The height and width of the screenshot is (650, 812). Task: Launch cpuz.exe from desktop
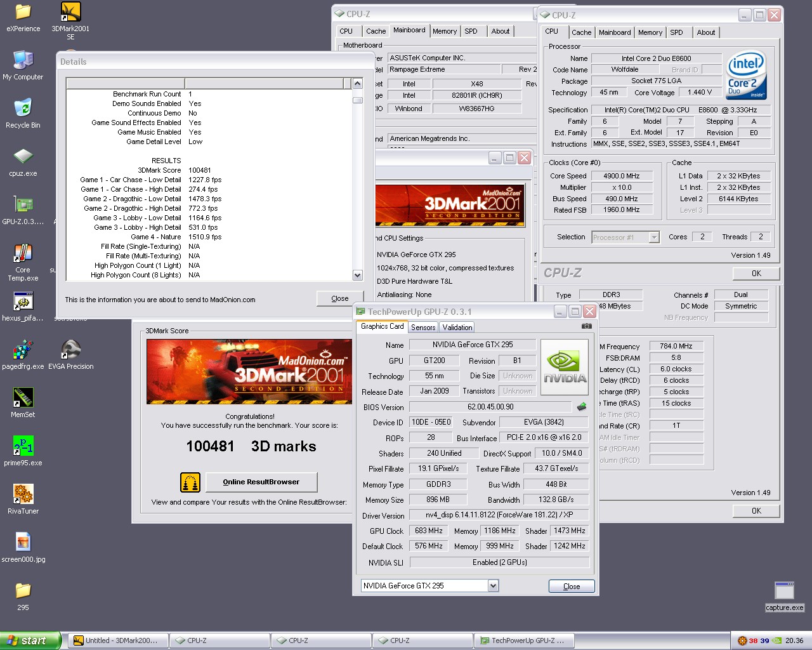(x=23, y=162)
